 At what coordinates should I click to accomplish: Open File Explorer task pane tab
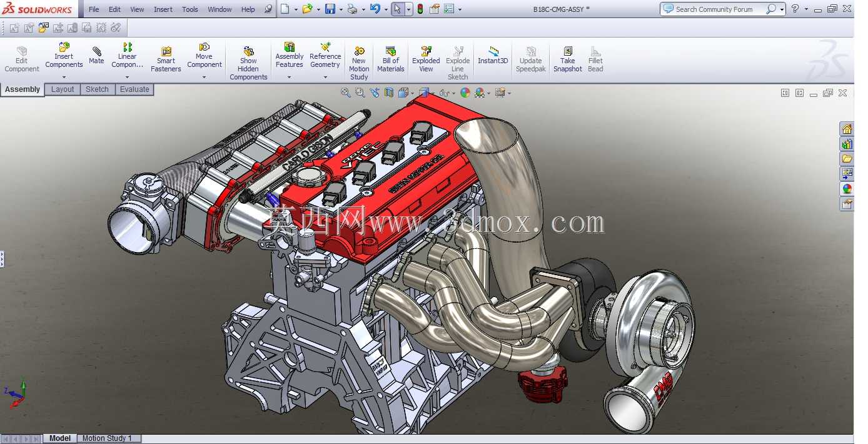point(847,159)
